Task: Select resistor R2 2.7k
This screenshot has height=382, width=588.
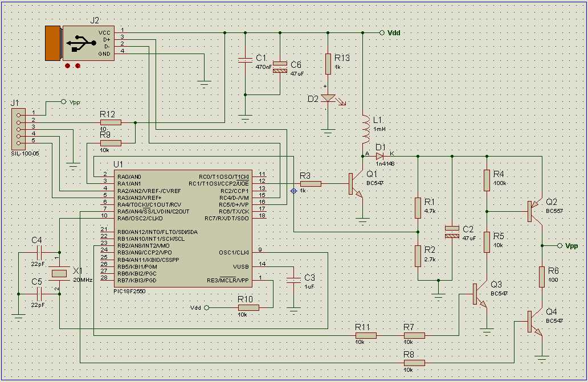Action: coord(418,256)
